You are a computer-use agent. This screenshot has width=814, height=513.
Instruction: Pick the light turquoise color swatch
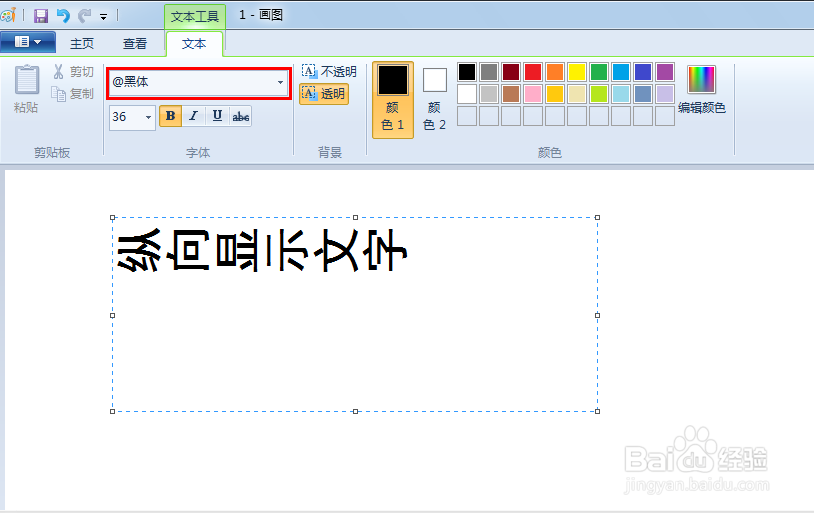click(x=621, y=94)
